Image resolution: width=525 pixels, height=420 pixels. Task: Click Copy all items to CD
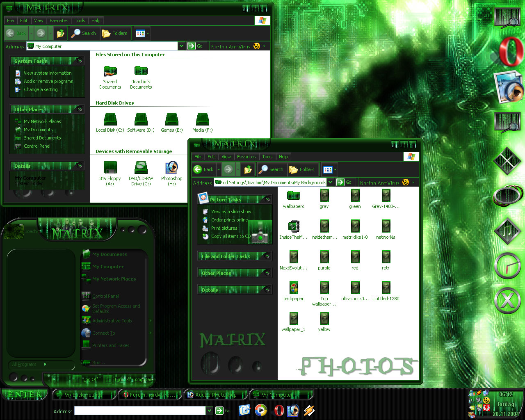pos(231,236)
